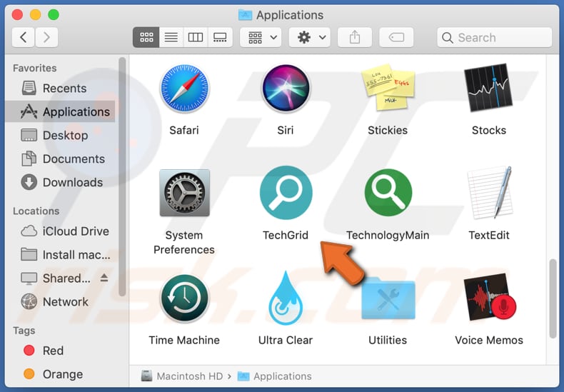564x392 pixels.
Task: Go to Downloads in the sidebar
Action: click(72, 182)
